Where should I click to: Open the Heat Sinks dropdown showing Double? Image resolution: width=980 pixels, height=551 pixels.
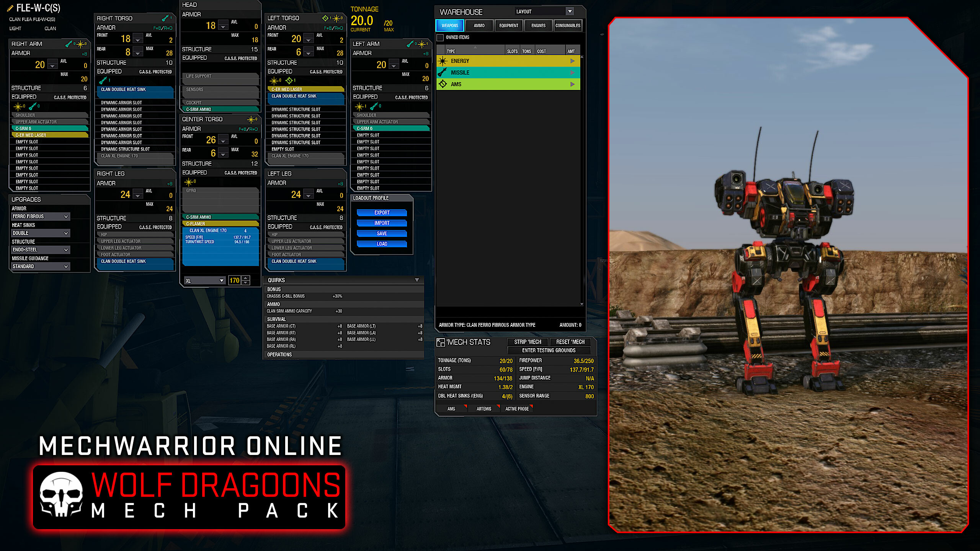[40, 233]
